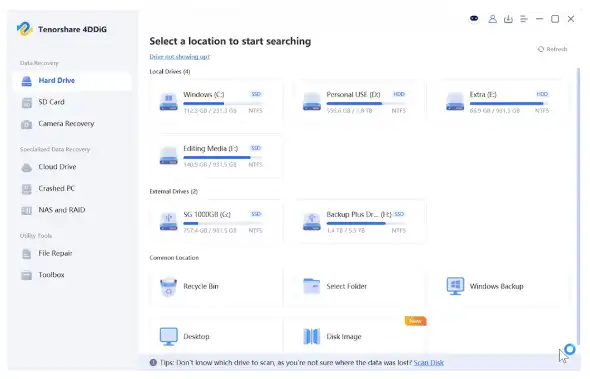Image resolution: width=590 pixels, height=379 pixels.
Task: Open 'Drive not showing up?' link
Action: [179, 57]
